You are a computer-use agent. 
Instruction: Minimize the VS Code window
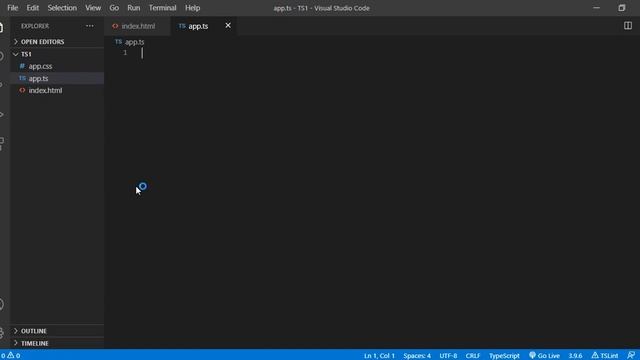(596, 8)
